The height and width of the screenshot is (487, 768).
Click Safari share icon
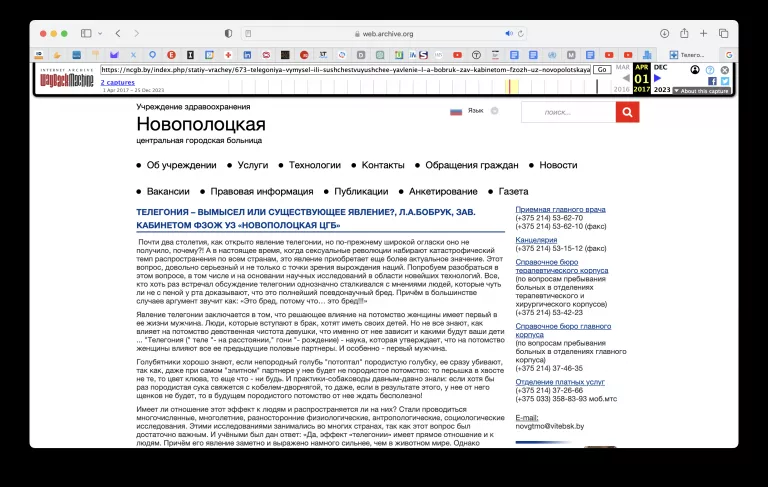point(684,33)
